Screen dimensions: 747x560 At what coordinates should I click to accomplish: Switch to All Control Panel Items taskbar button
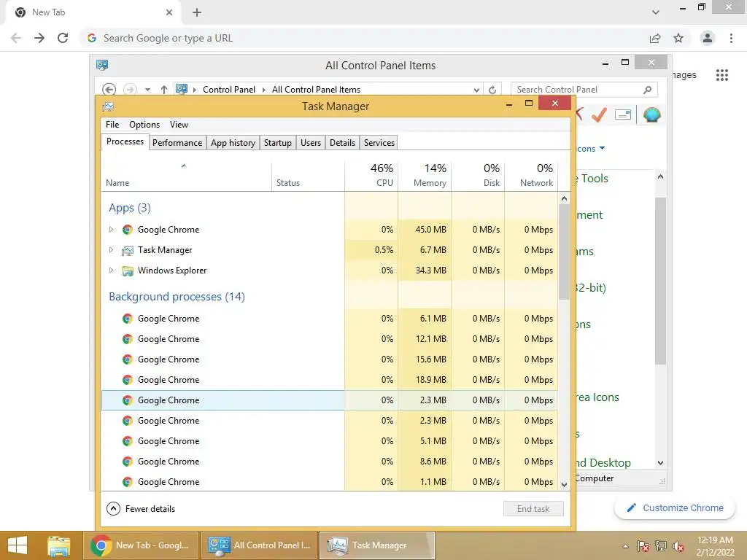point(259,545)
